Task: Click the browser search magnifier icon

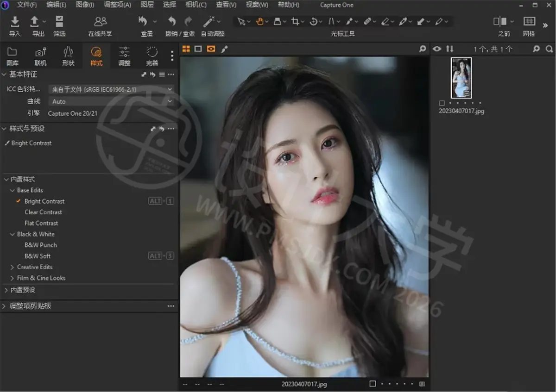Action: 549,49
